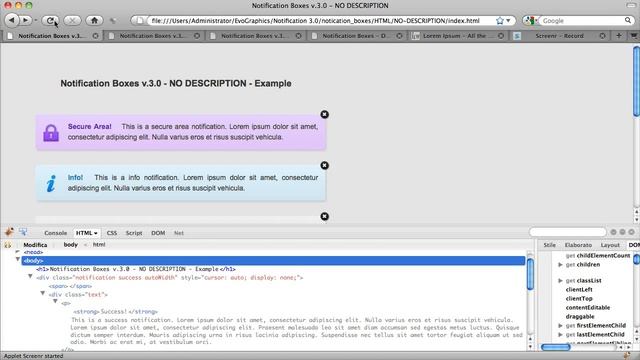Collapse the notification success div node

coord(30,276)
